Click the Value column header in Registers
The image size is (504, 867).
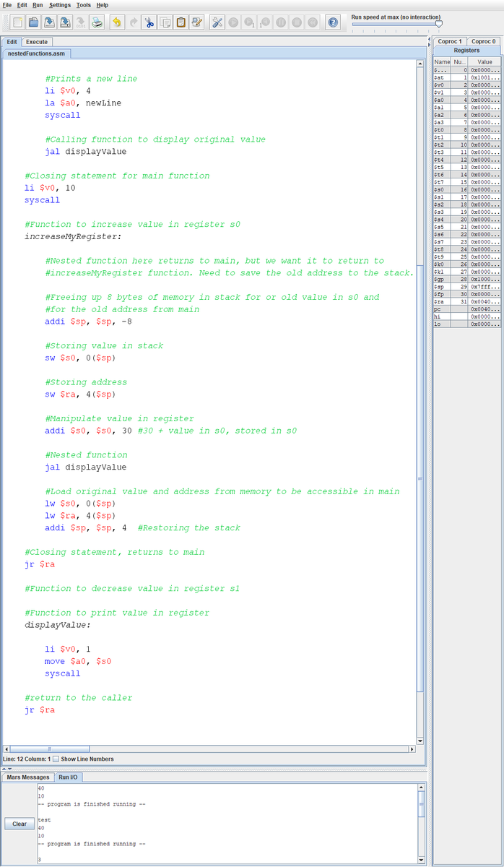[x=485, y=62]
